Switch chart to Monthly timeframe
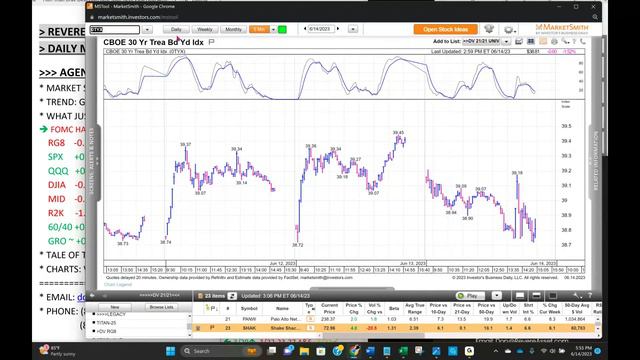 (x=233, y=29)
